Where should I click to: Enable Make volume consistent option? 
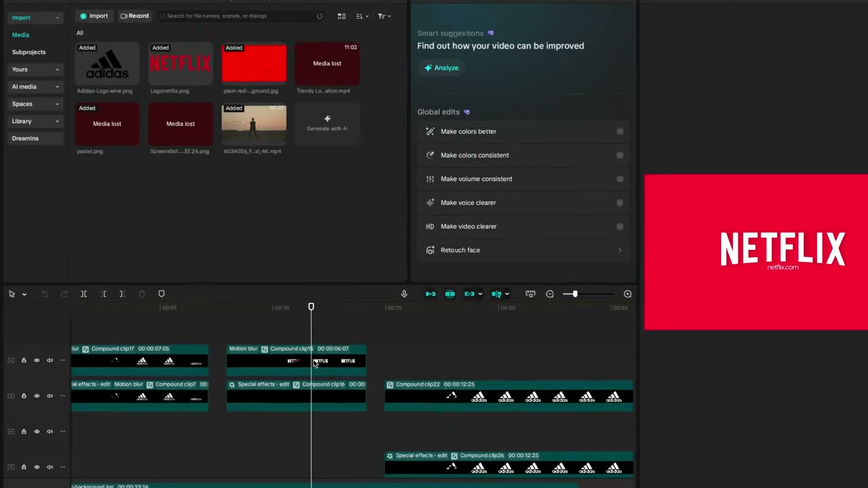point(620,179)
